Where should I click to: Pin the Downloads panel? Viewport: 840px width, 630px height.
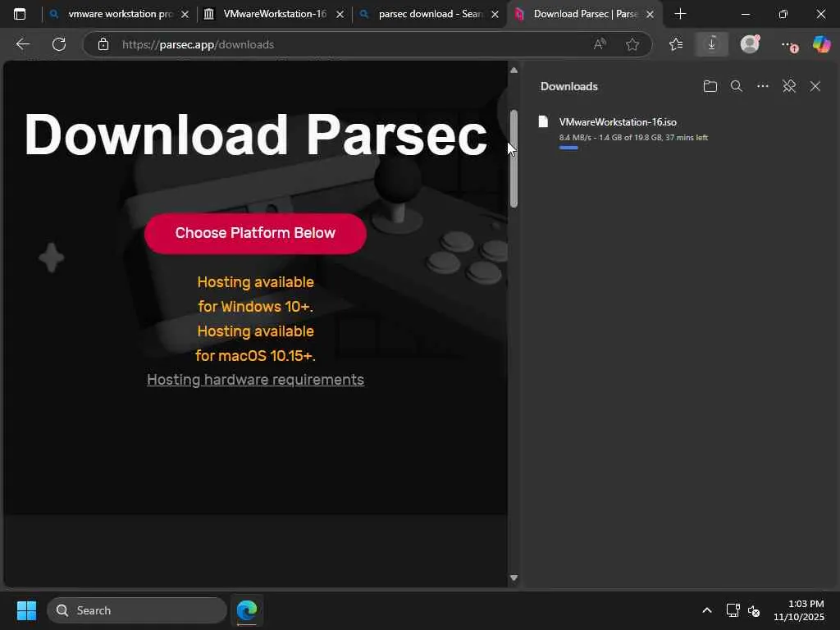point(789,86)
